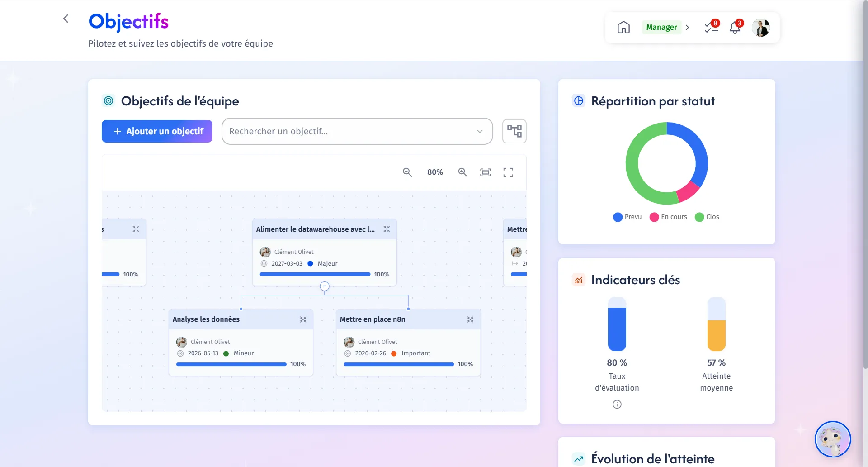Zoom in the objectives canvas
Screen dimensions: 868x467
[462, 172]
